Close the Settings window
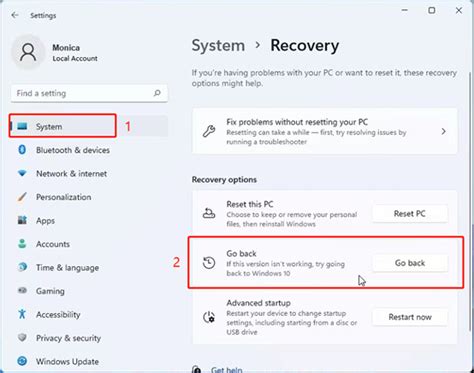The image size is (474, 373). (459, 10)
